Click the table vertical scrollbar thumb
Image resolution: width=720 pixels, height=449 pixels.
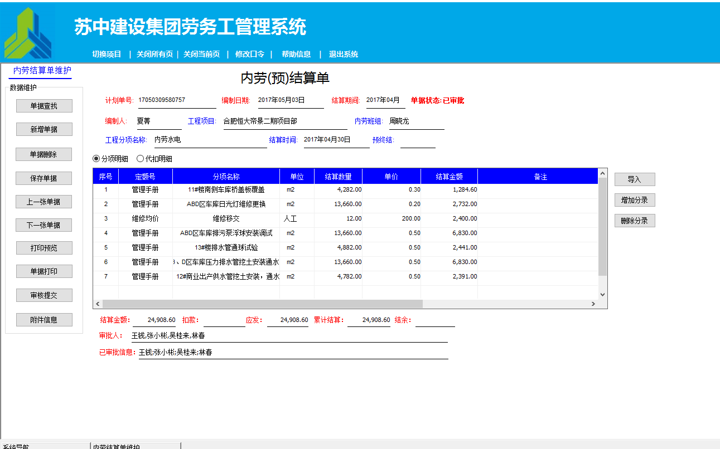[x=602, y=227]
